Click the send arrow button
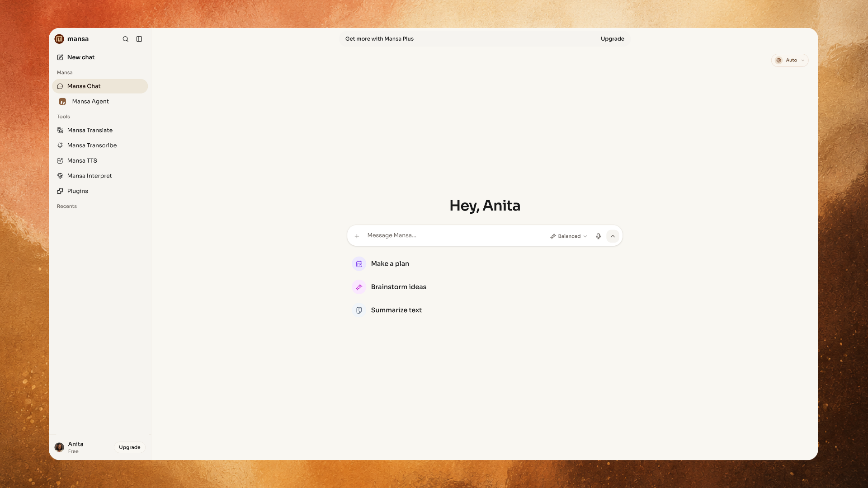The height and width of the screenshot is (488, 868). [613, 236]
